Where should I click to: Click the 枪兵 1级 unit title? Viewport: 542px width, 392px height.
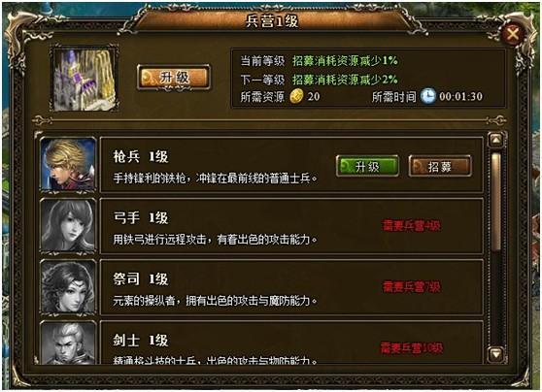140,157
